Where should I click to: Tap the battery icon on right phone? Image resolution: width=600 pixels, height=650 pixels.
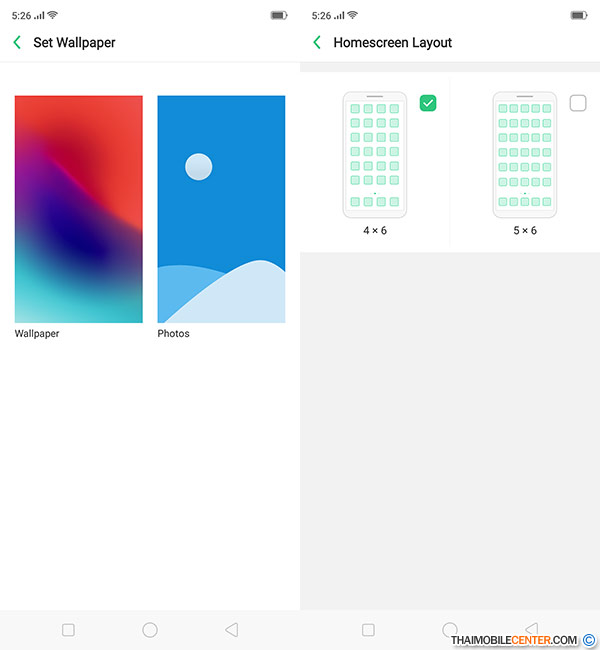click(579, 15)
